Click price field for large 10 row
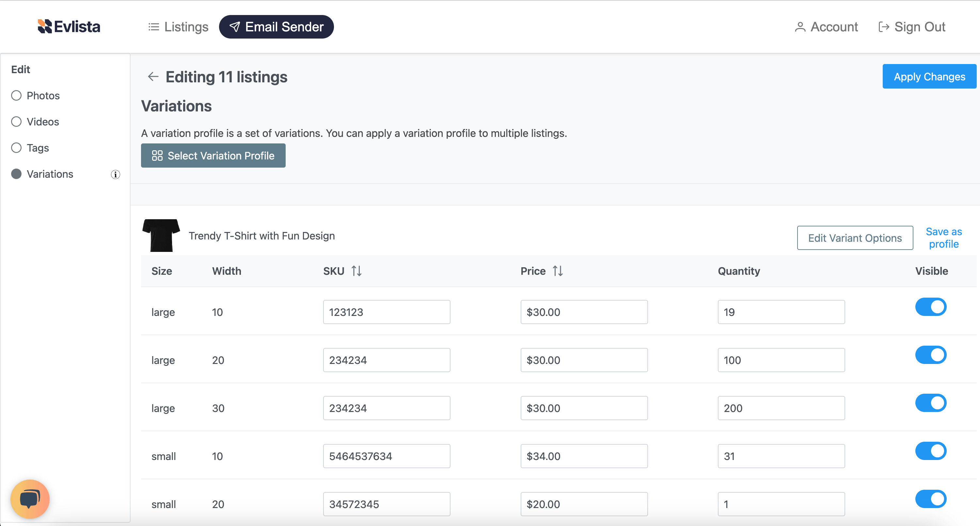Image resolution: width=980 pixels, height=526 pixels. [584, 312]
